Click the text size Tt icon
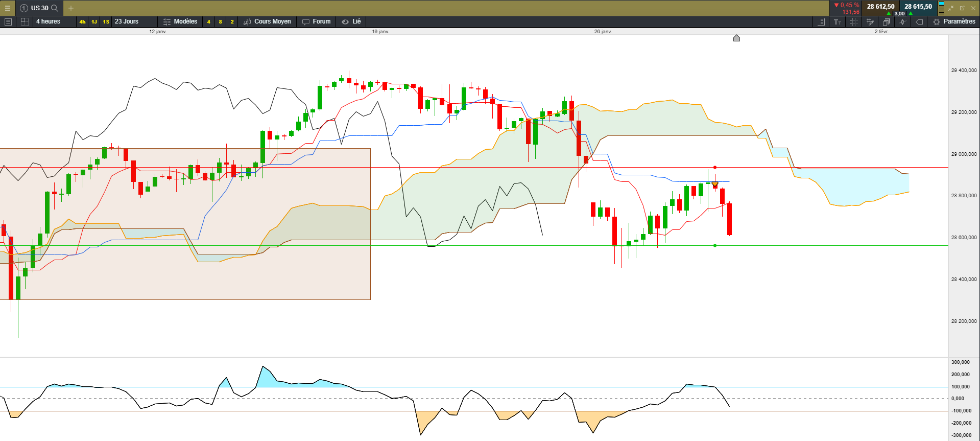The height and width of the screenshot is (441, 980). (838, 22)
